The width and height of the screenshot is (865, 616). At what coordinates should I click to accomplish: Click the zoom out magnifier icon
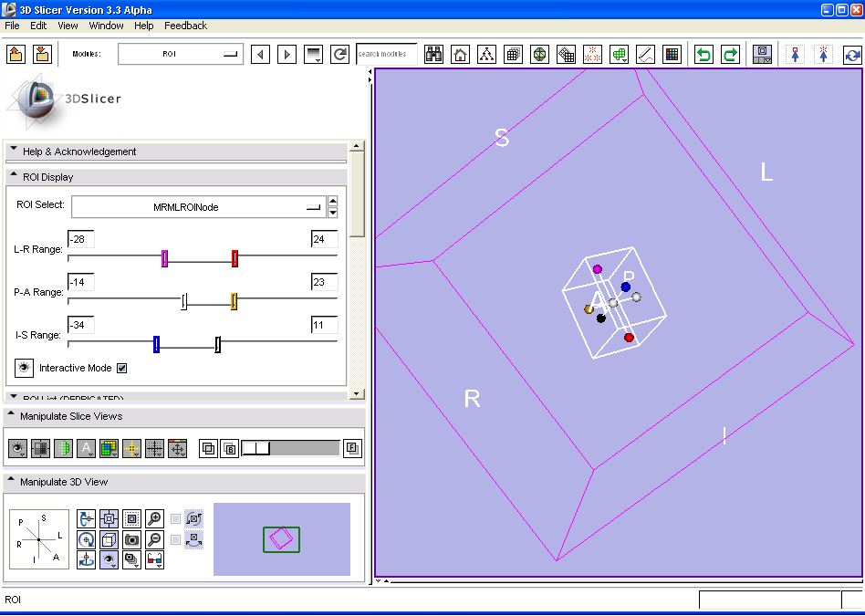pyautogui.click(x=154, y=538)
